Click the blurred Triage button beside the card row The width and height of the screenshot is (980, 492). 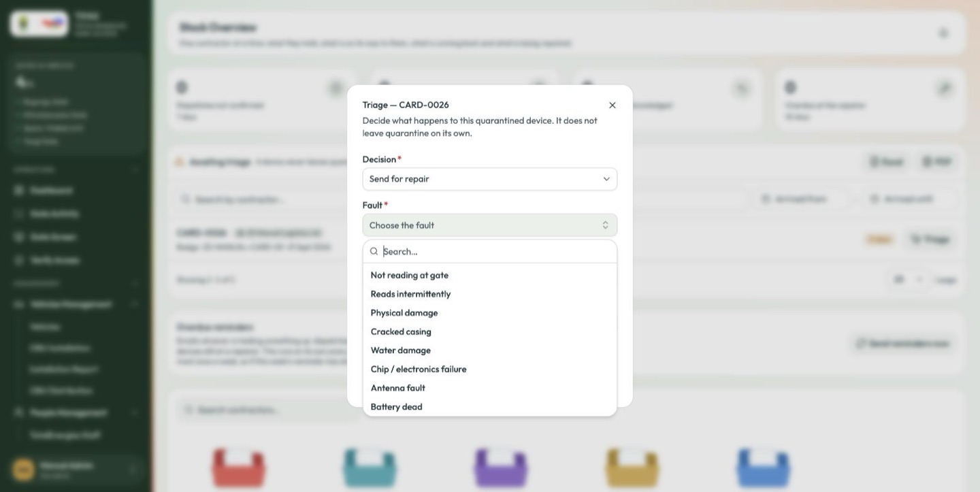click(930, 240)
